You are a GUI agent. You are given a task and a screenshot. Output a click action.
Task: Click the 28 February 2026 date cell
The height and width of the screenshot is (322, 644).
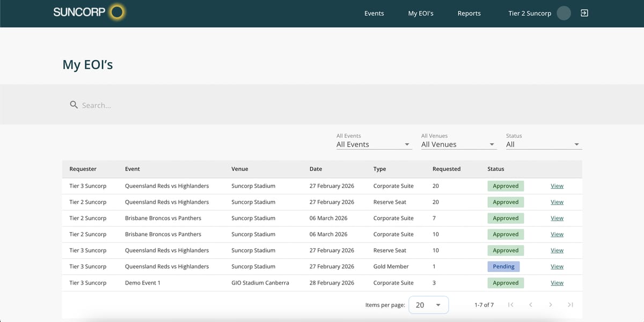332,283
